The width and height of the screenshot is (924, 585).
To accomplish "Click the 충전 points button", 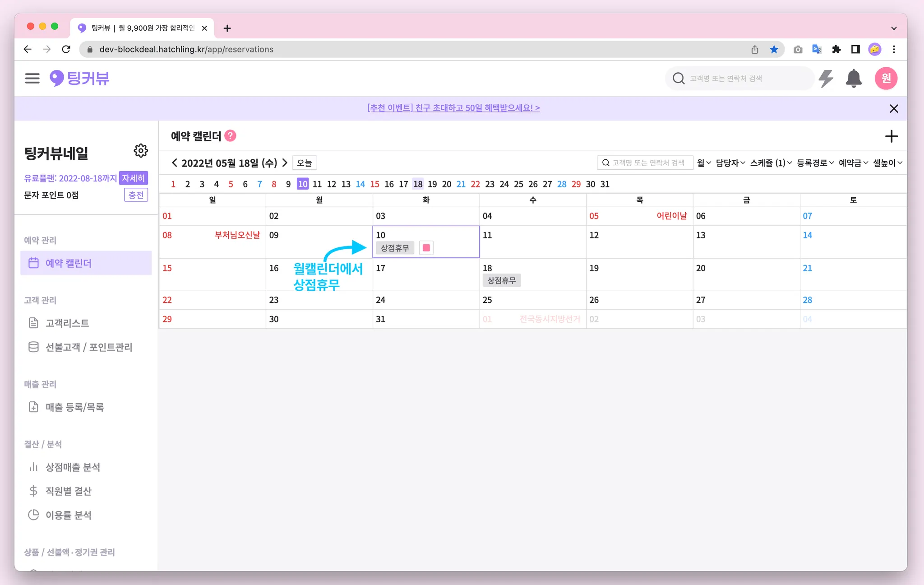I will [x=136, y=195].
